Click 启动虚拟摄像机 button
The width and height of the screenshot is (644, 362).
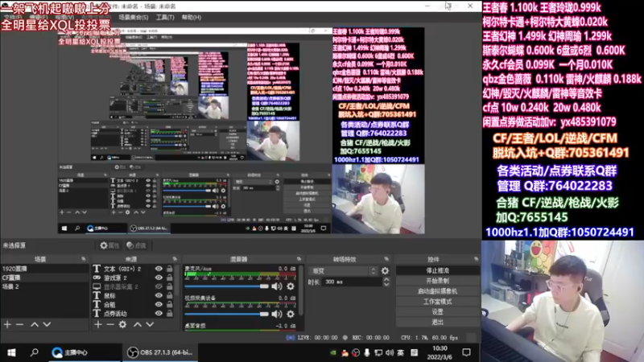point(437,291)
